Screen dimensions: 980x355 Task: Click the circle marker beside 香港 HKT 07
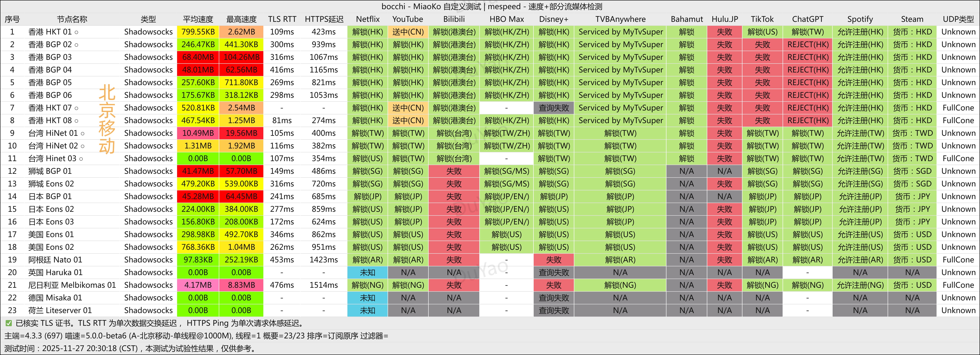pyautogui.click(x=76, y=109)
